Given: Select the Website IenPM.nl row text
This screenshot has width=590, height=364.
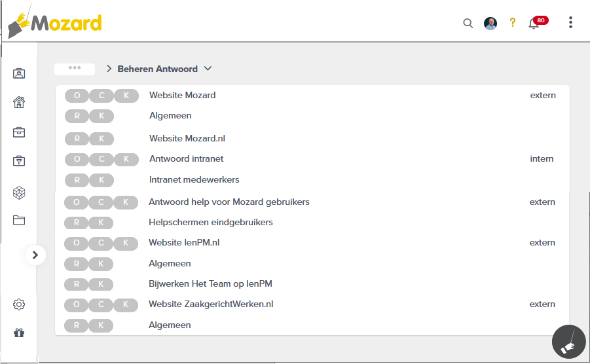Looking at the screenshot, I should [x=184, y=242].
